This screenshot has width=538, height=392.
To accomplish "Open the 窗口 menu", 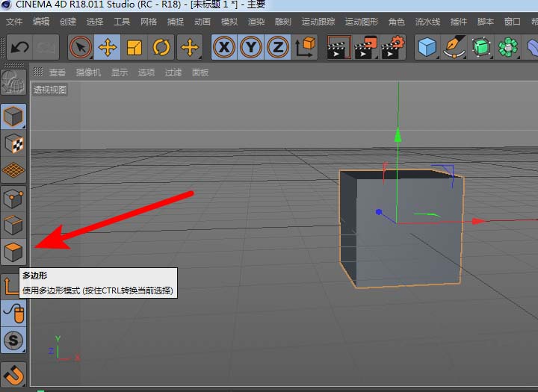I will tap(513, 22).
